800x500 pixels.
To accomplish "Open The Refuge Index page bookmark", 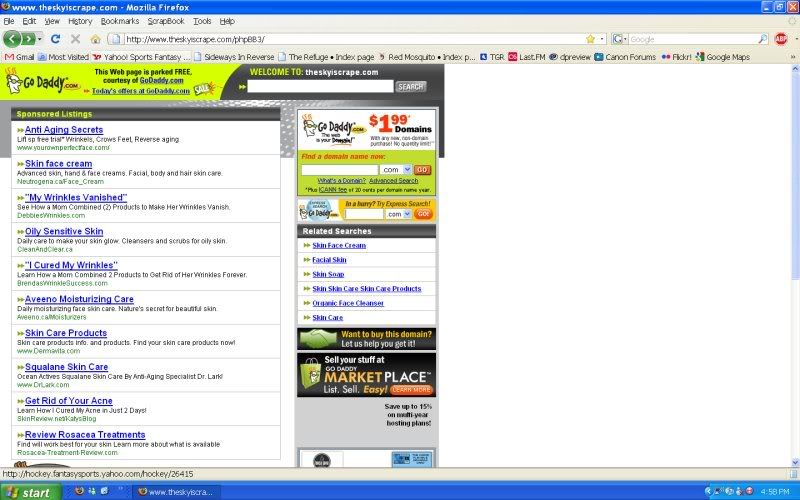I will 327,57.
